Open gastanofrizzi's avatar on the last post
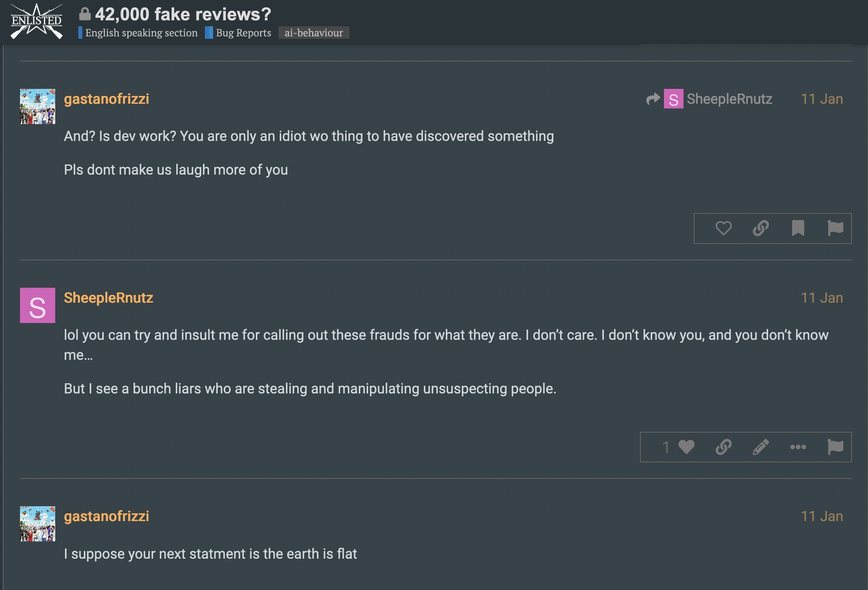 coord(38,524)
